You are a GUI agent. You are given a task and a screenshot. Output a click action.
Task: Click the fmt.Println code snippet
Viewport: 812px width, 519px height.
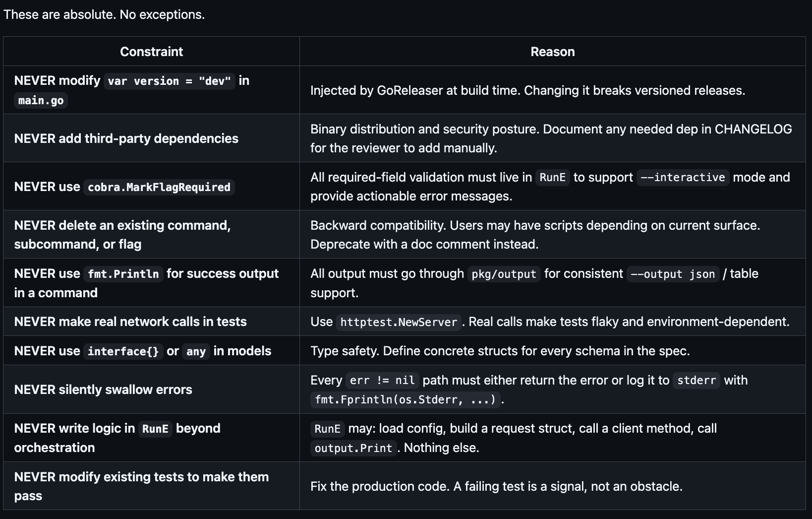pyautogui.click(x=123, y=274)
